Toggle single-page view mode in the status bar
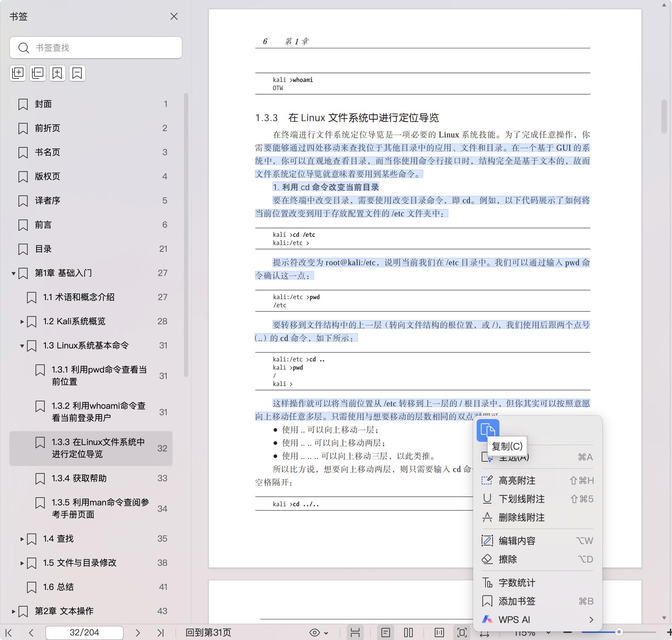The height and width of the screenshot is (640, 672). [386, 633]
